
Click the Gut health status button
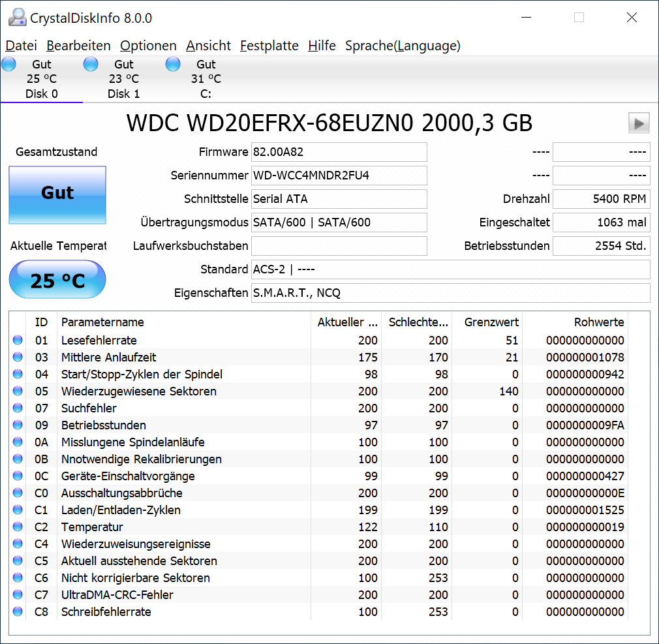point(57,194)
